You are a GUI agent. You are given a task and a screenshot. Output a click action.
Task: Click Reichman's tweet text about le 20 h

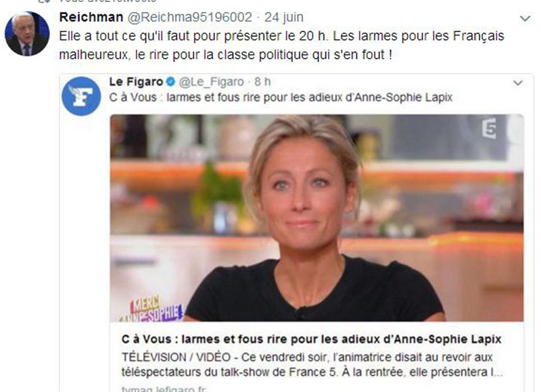coord(281,45)
